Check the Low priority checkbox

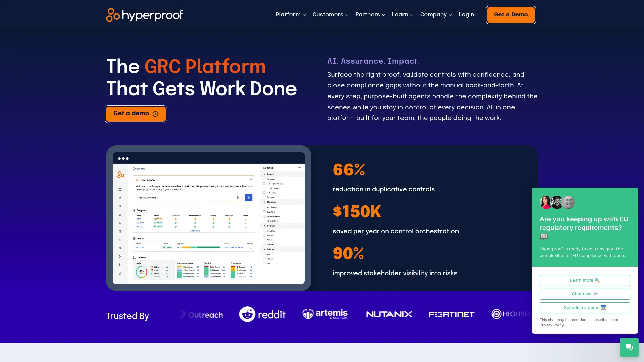(264, 263)
